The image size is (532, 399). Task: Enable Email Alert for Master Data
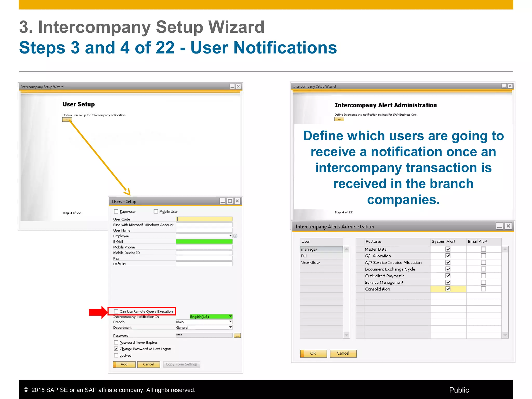[x=483, y=249]
